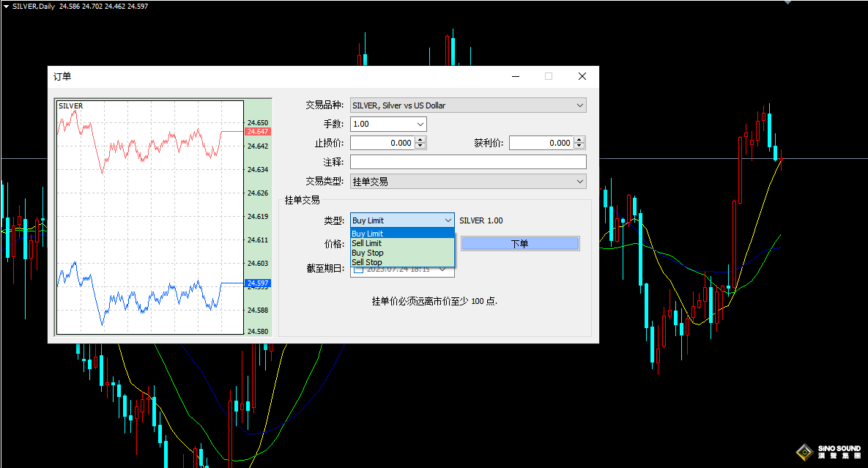Viewport: 868px width, 468px height.
Task: Increase take profit (获利价) with up arrow
Action: coord(580,140)
